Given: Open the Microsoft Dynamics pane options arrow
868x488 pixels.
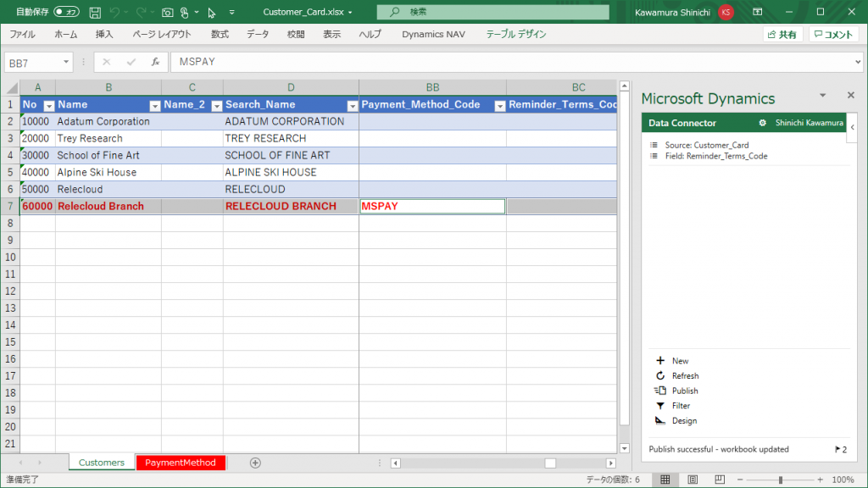Looking at the screenshot, I should click(x=822, y=95).
